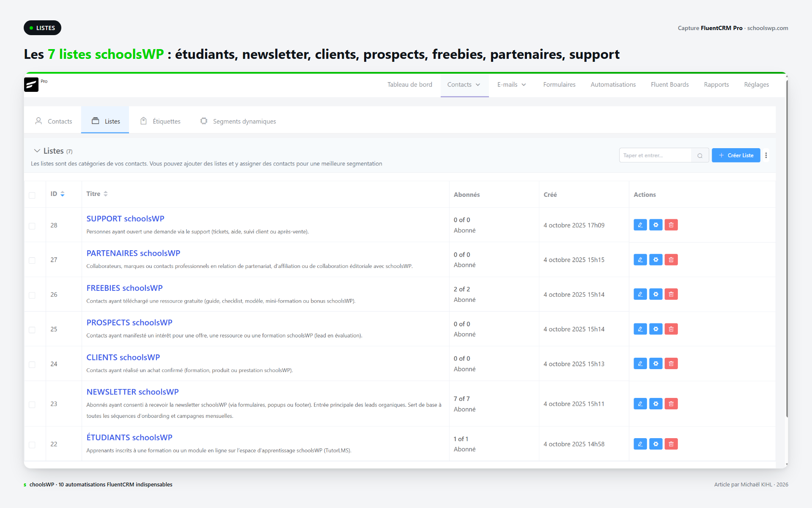Open the ÉTUDIANTS schoolsWP list link
The width and height of the screenshot is (812, 508).
pos(129,437)
